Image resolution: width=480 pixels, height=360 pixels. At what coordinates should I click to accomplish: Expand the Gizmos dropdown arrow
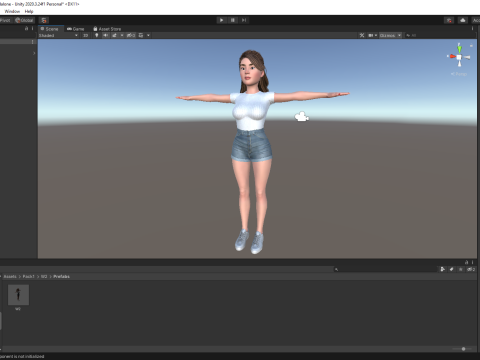(399, 35)
